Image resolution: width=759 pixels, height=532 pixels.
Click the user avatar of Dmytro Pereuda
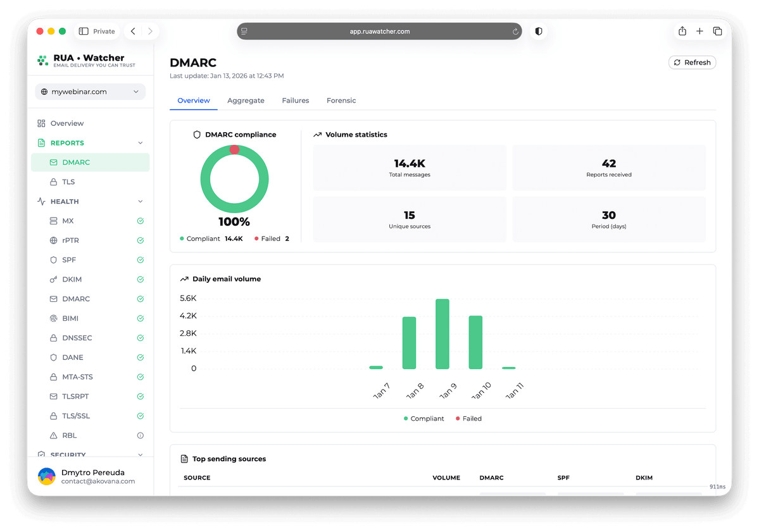47,476
